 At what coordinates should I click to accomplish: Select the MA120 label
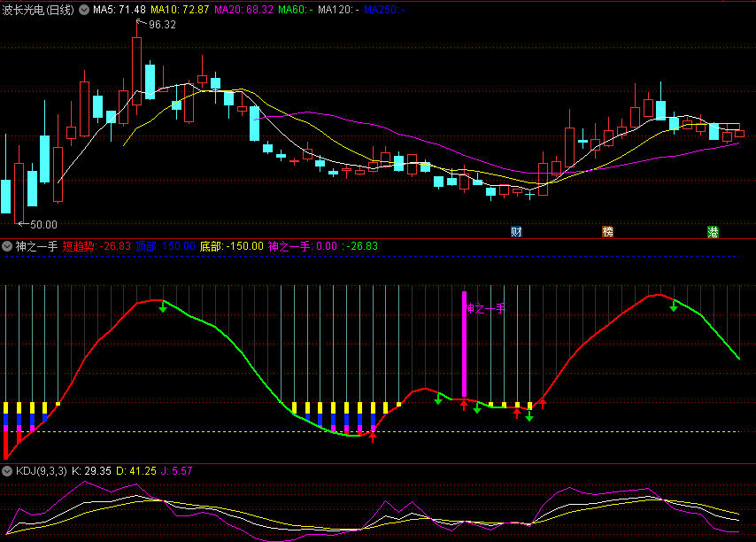pyautogui.click(x=338, y=10)
